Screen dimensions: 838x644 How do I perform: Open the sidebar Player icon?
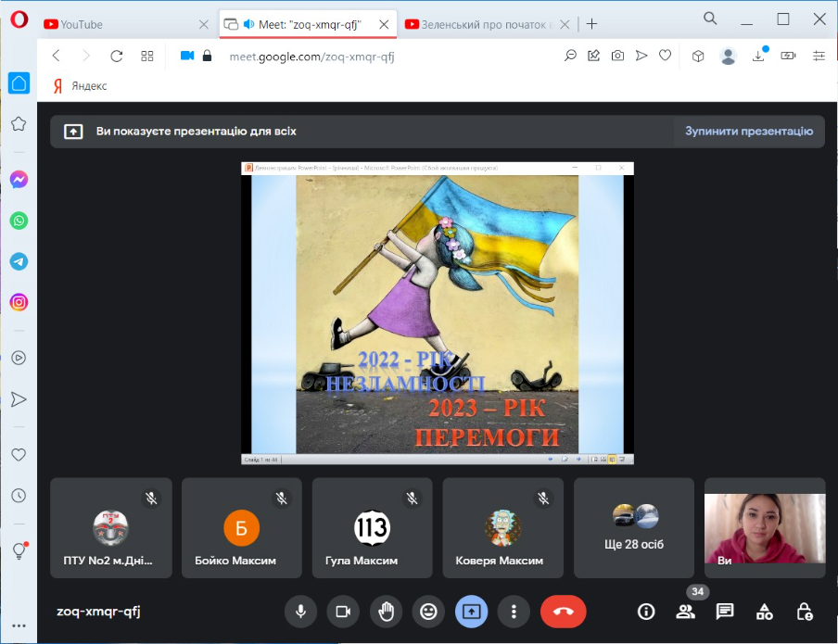[19, 358]
